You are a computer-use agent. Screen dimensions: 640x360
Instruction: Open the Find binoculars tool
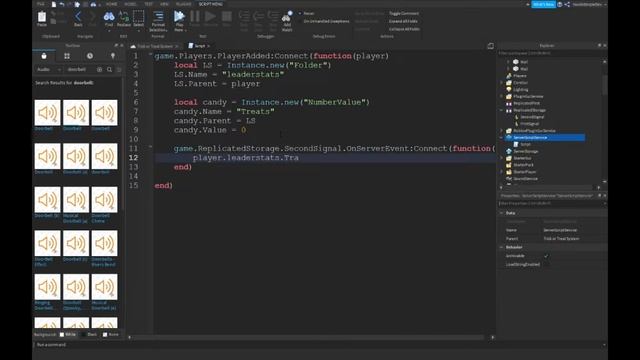[x=109, y=17]
